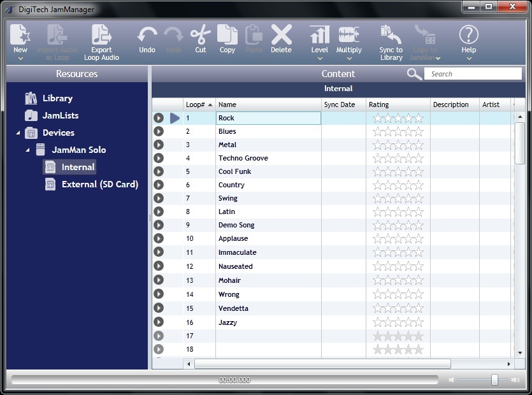Click the search magnifier icon
532x395 pixels.
(x=414, y=74)
